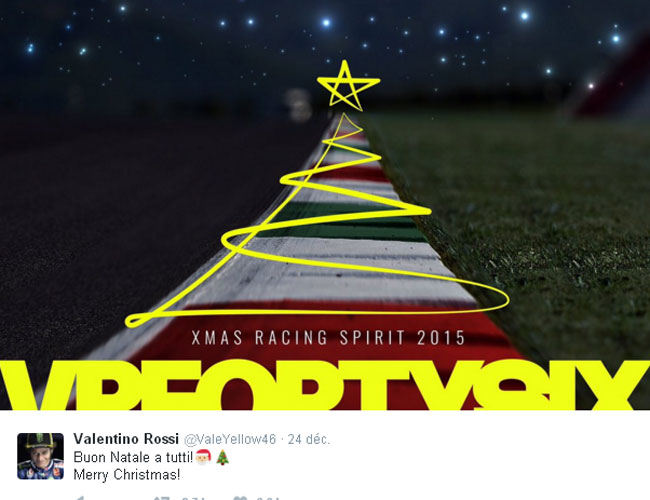Screen dimensions: 650x500
Task: Click the yellow star atop the tree
Action: (347, 86)
